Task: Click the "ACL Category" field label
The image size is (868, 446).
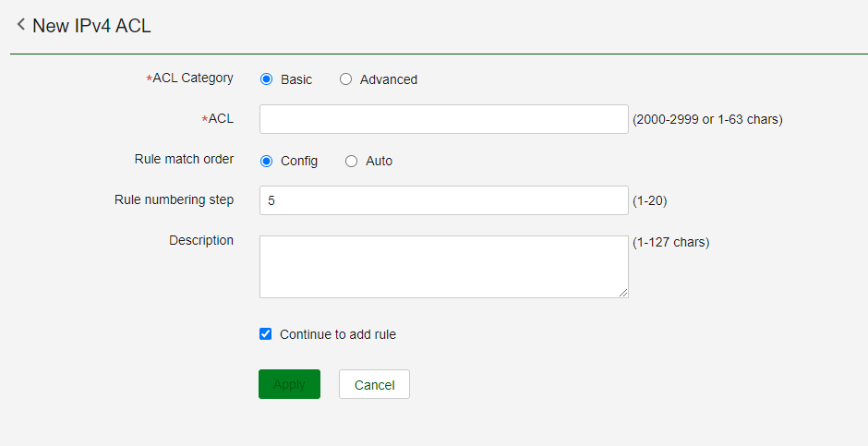Action: [x=192, y=78]
